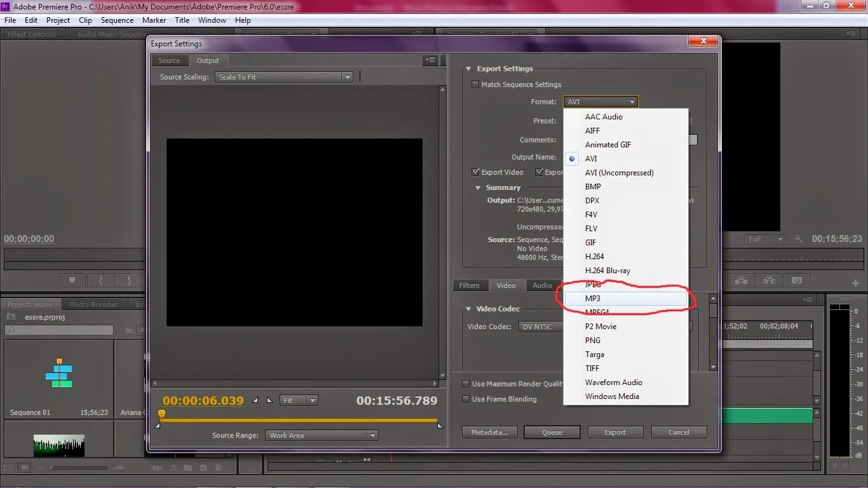Choose P2 Movie from the format list

pyautogui.click(x=625, y=327)
